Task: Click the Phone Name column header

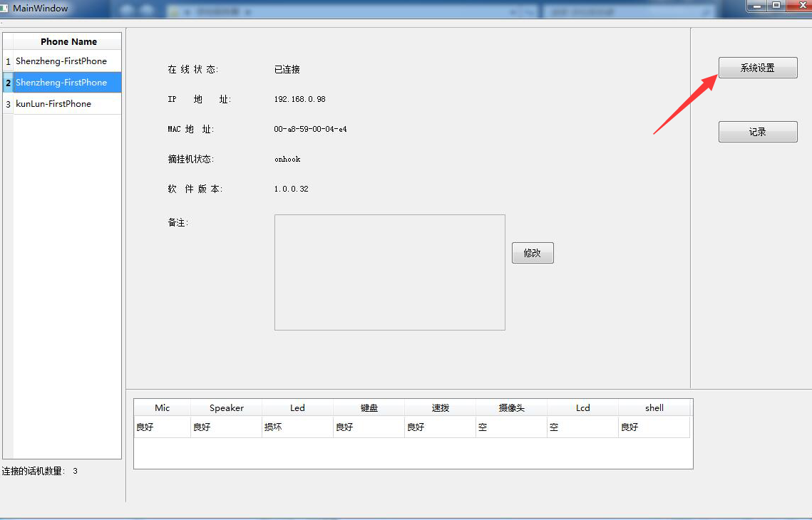Action: tap(68, 41)
